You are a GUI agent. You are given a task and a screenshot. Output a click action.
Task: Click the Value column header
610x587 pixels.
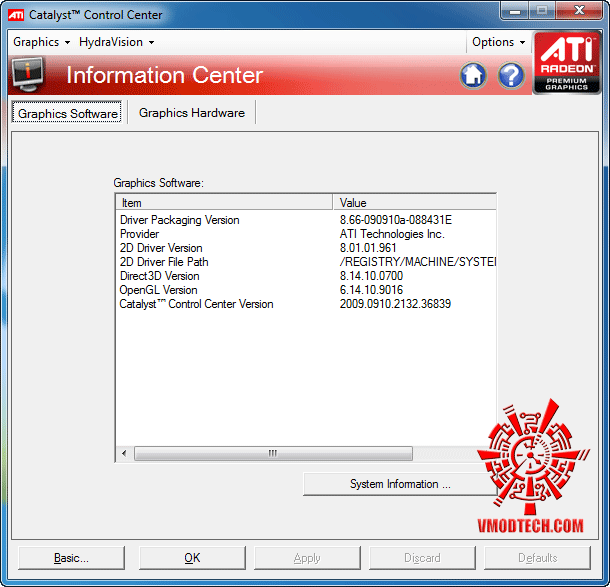[415, 203]
